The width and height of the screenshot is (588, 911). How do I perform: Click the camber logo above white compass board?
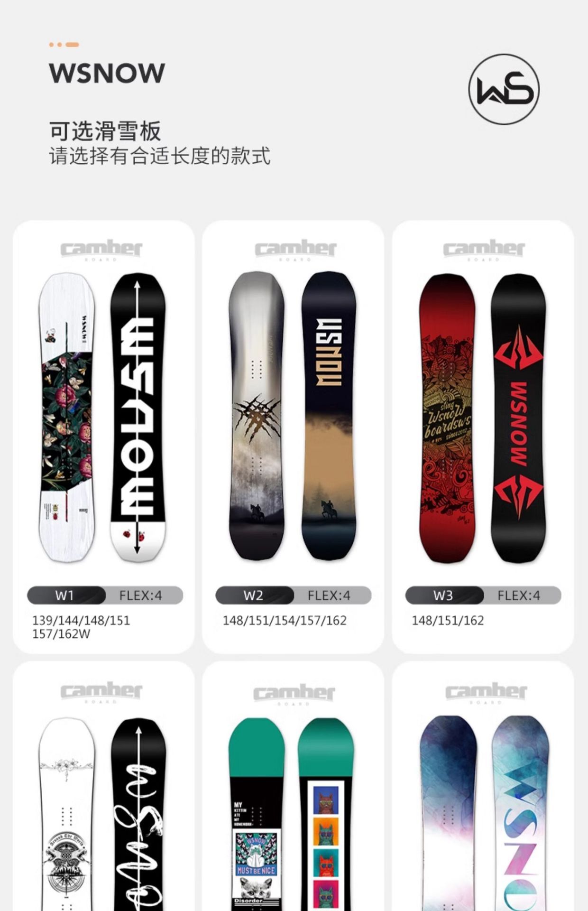click(101, 692)
